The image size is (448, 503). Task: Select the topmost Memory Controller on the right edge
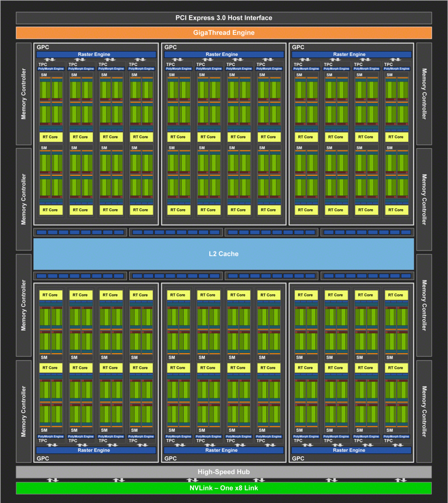coord(424,94)
